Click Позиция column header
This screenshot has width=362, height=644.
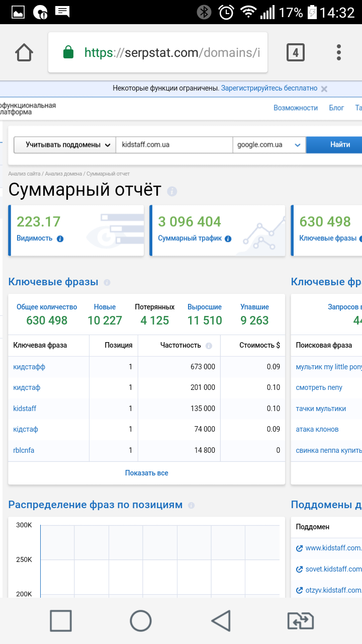119,346
